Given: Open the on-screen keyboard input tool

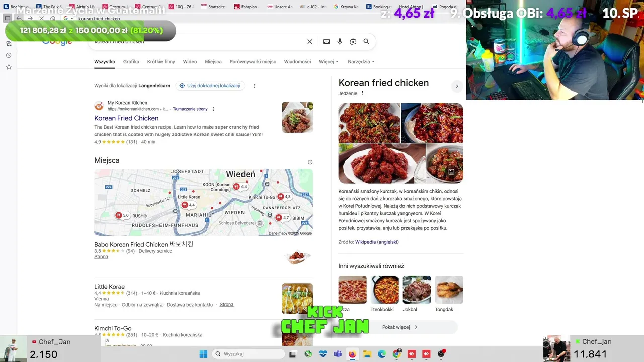Looking at the screenshot, I should tap(326, 42).
